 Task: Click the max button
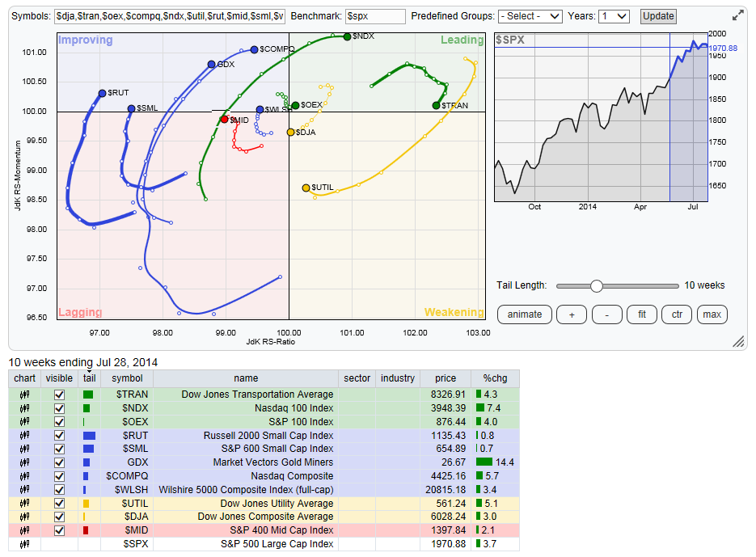pyautogui.click(x=712, y=314)
